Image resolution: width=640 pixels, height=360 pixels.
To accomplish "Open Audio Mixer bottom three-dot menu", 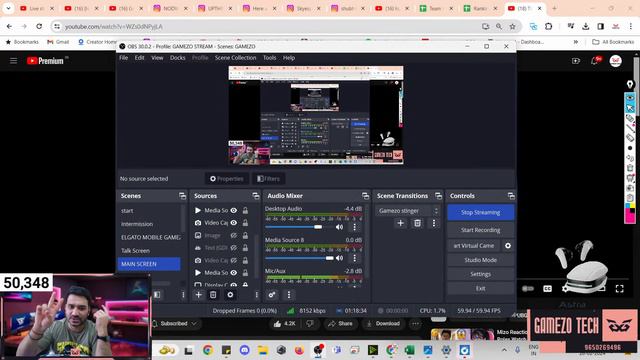I will (x=289, y=295).
